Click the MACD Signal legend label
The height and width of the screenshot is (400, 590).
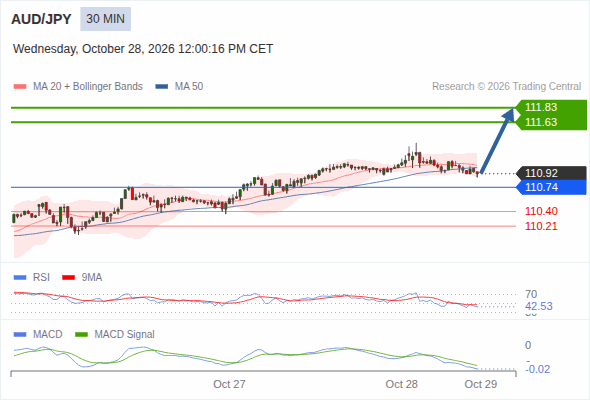coord(125,335)
